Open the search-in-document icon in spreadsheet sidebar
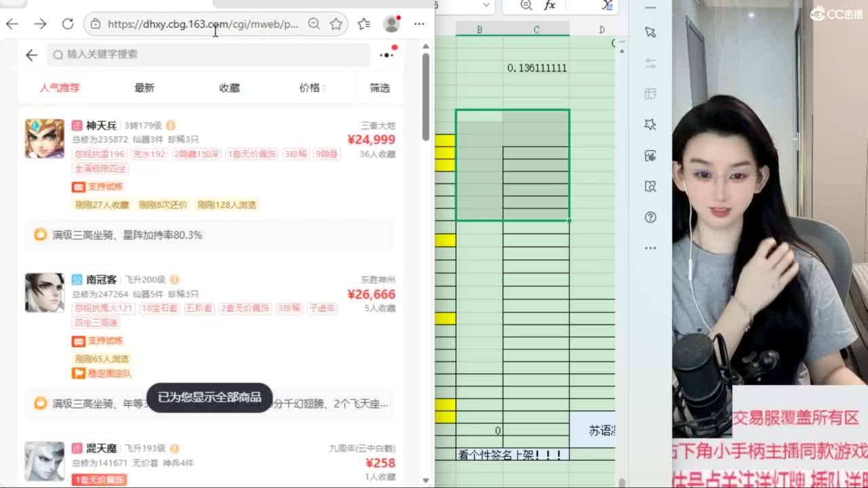 pos(650,186)
